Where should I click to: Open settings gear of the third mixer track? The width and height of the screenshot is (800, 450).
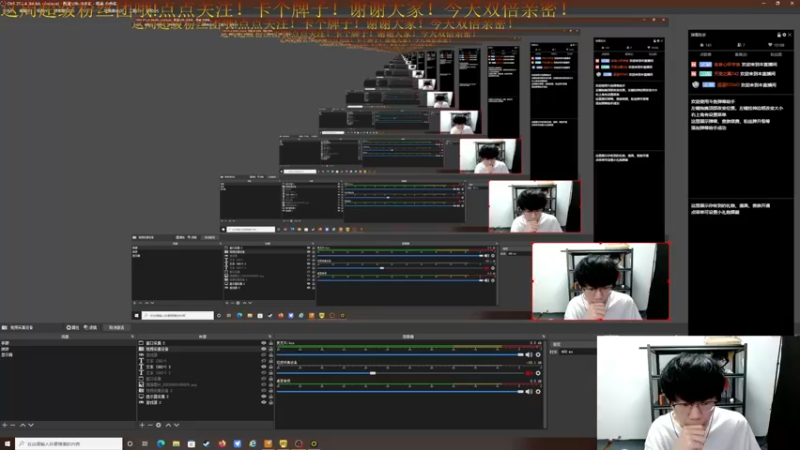[538, 392]
